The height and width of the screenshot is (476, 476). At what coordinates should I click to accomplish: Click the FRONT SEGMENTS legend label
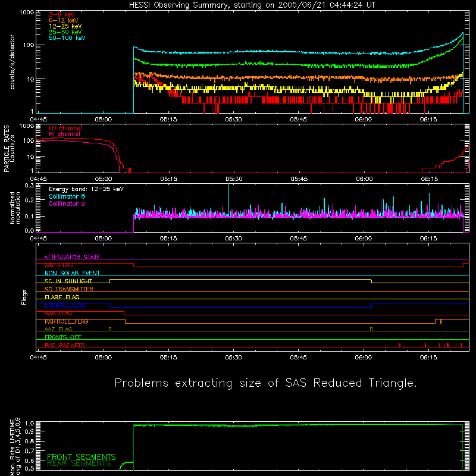[x=82, y=457]
